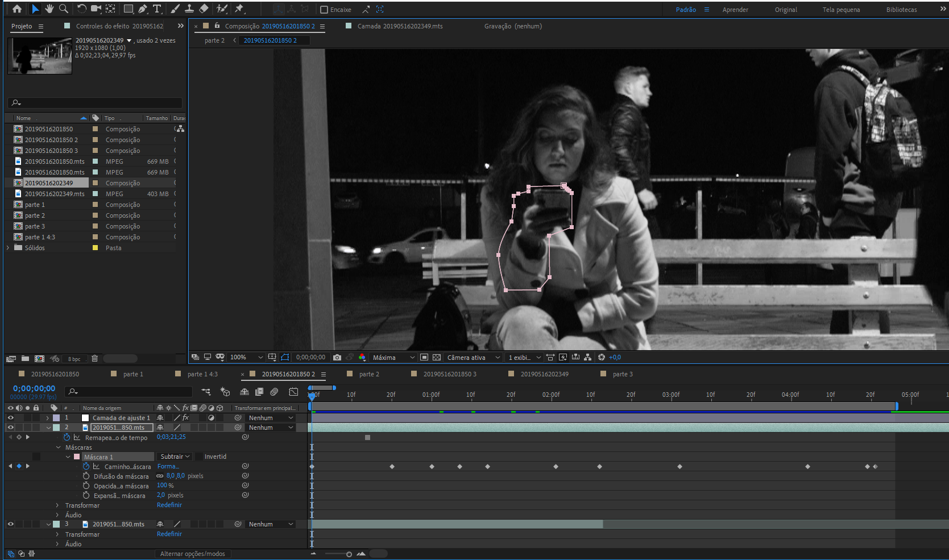
Task: Click the show channel RGB icon
Action: click(x=362, y=358)
